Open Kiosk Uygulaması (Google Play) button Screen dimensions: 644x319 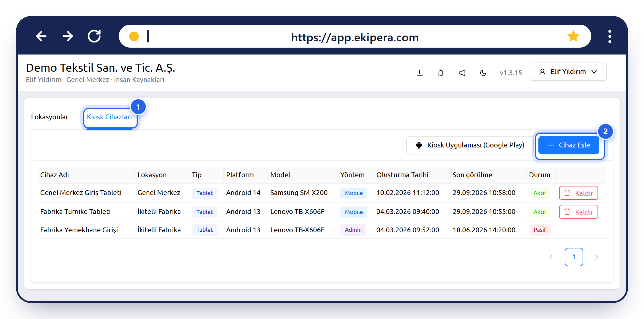tap(470, 145)
